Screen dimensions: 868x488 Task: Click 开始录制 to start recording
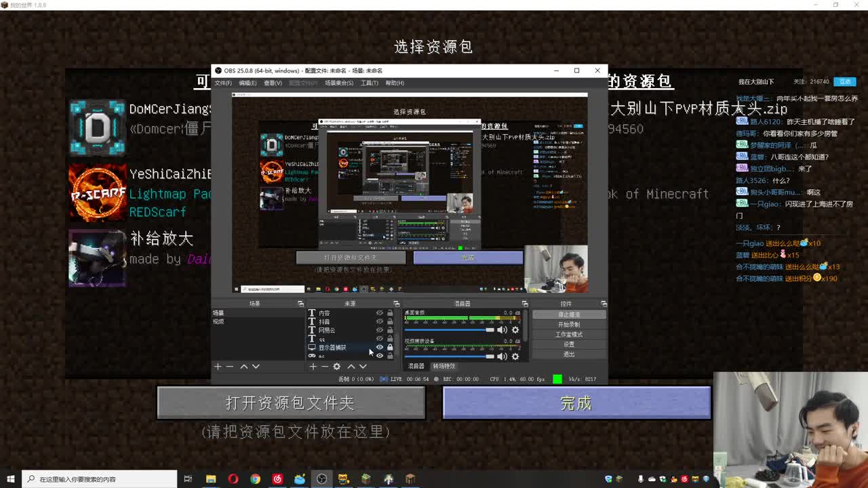pos(570,325)
